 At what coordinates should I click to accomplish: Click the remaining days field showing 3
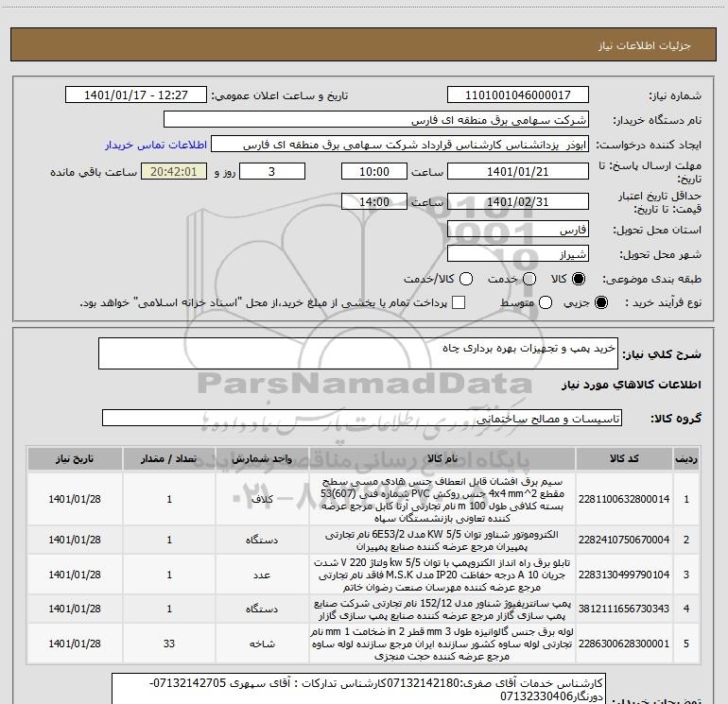tap(271, 171)
